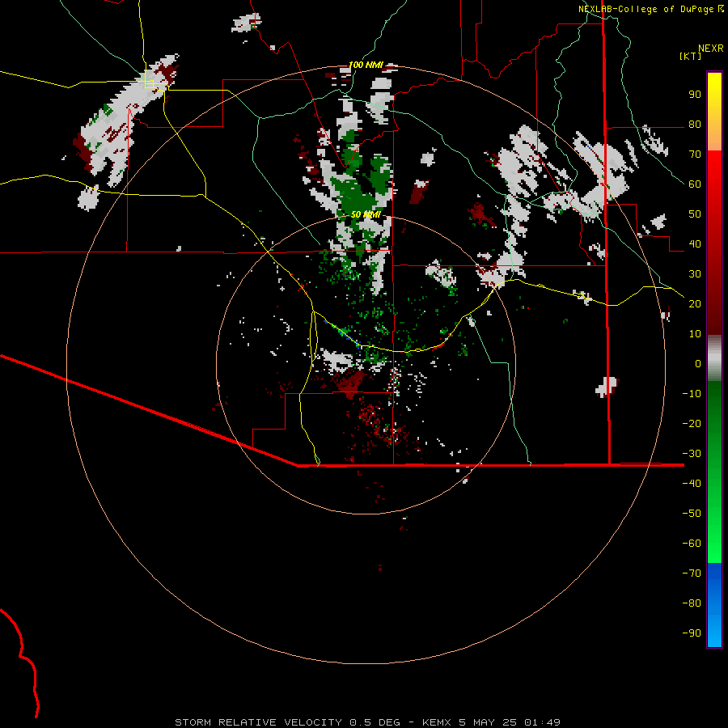Screen dimensions: 728x728
Task: Click the 'KEMX 5 MAY 25 01:49' timestamp
Action: click(491, 722)
